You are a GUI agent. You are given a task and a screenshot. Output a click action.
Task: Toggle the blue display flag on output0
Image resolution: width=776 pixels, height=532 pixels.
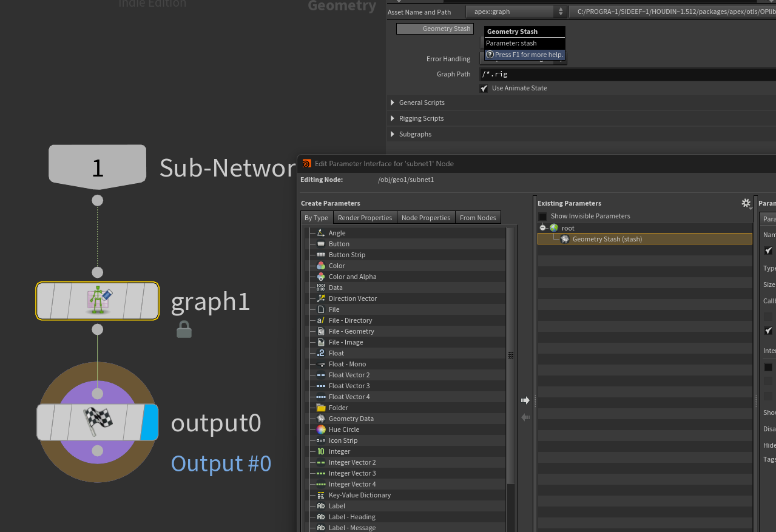149,422
